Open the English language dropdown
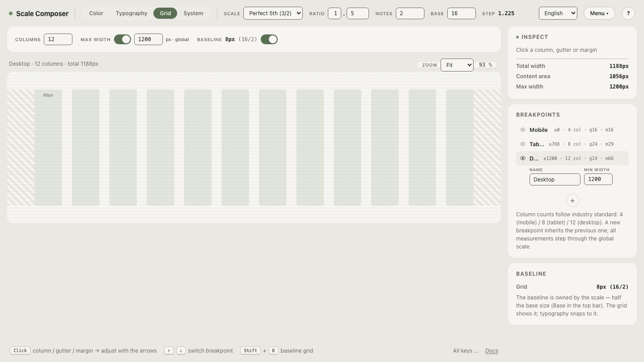 pyautogui.click(x=558, y=13)
